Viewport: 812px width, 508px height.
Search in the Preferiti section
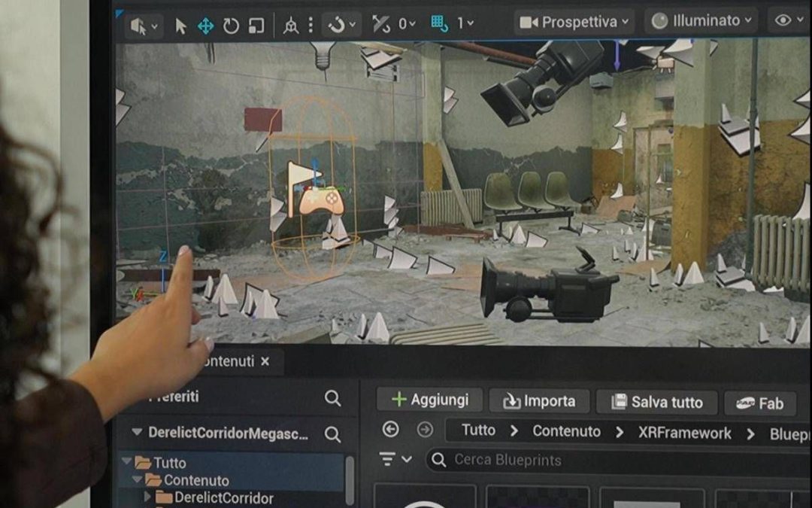click(332, 398)
